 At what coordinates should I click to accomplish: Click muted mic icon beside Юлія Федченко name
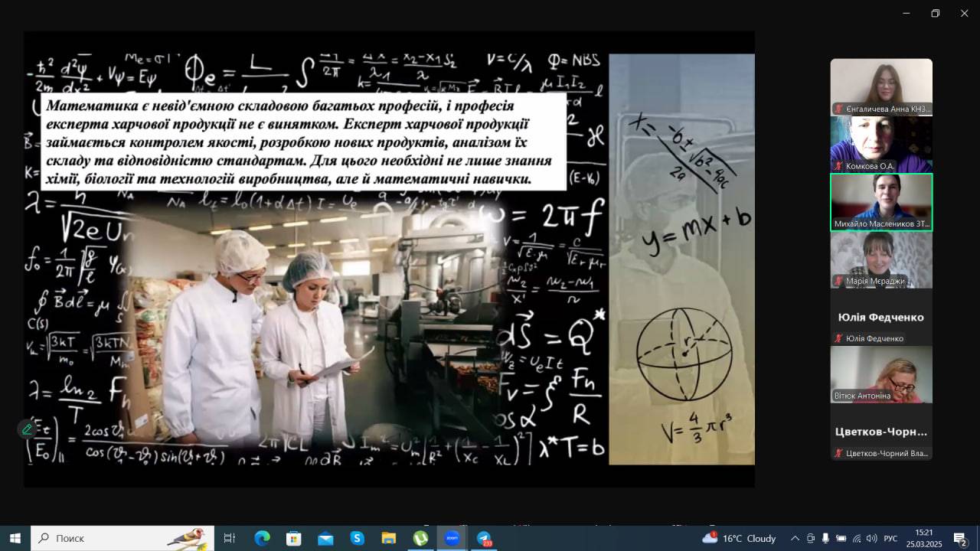839,338
